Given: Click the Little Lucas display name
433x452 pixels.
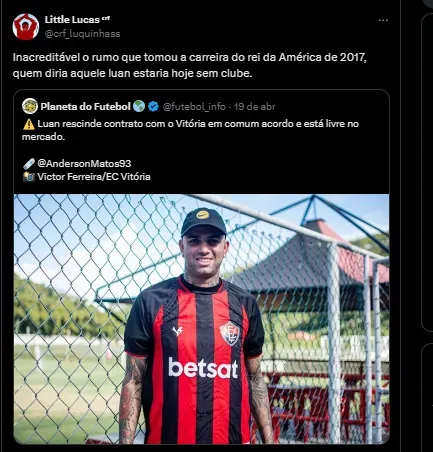Looking at the screenshot, I should [72, 20].
